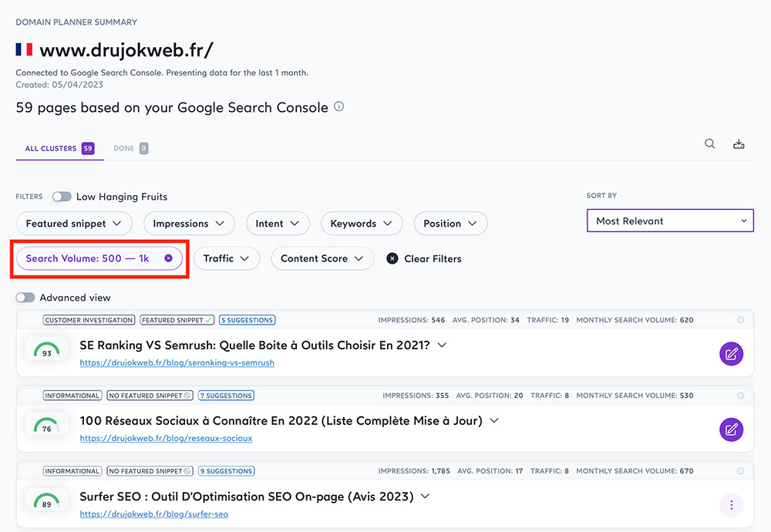This screenshot has height=532, width=771.
Task: Open the Impressions filter dropdown
Action: tap(189, 224)
